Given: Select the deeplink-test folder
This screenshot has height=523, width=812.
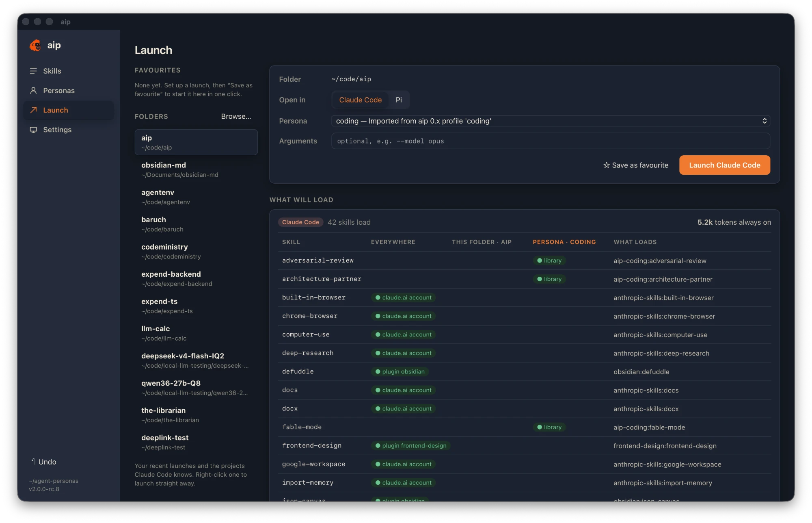Looking at the screenshot, I should pyautogui.click(x=196, y=442).
